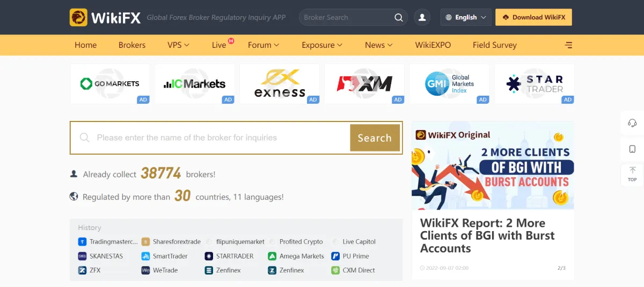Viewport: 644px width, 287px height.
Task: Go to the Home menu item
Action: [86, 45]
